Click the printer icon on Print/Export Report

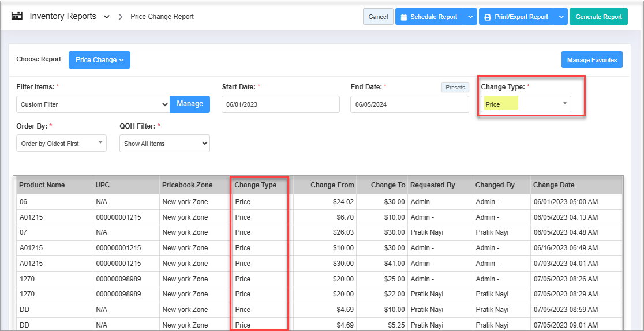tap(488, 17)
